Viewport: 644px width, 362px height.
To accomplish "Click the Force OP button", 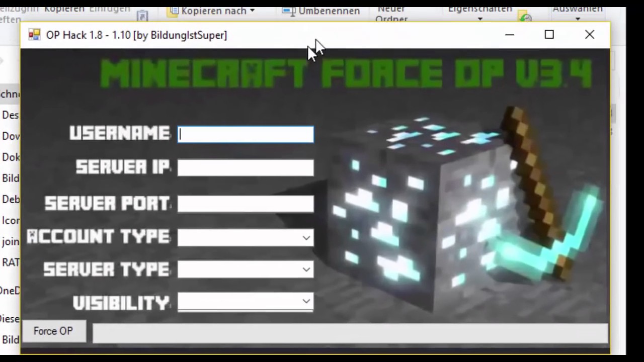I will pyautogui.click(x=53, y=331).
